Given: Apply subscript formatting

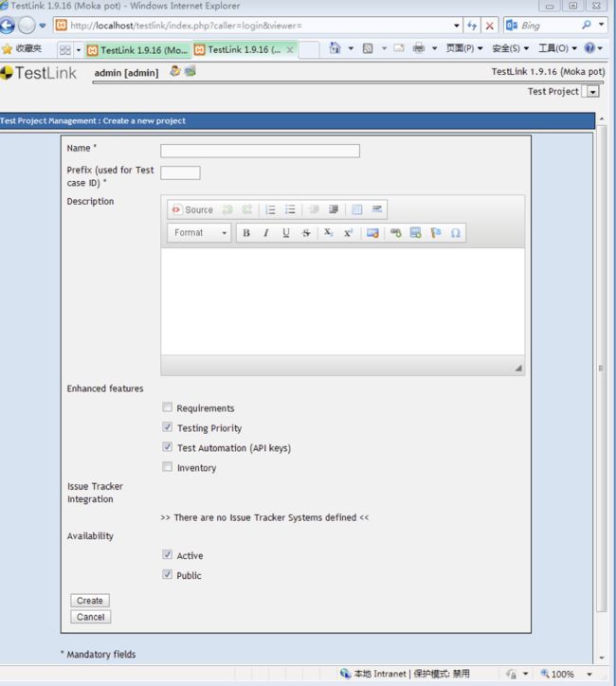Looking at the screenshot, I should [328, 233].
